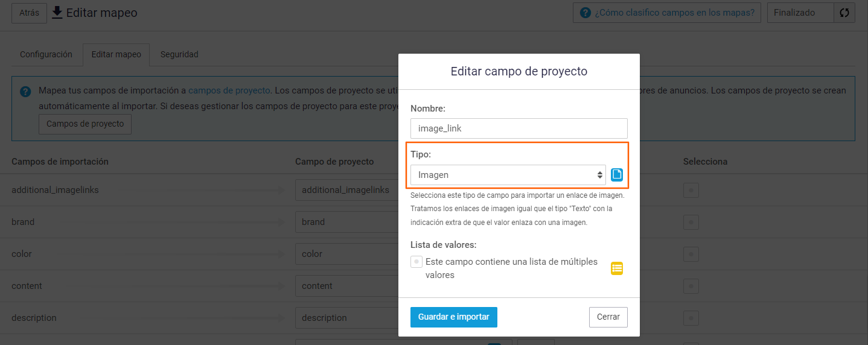Toggle Selecciona checkbox for additional_imagelinks row
The height and width of the screenshot is (345, 868).
pyautogui.click(x=691, y=190)
